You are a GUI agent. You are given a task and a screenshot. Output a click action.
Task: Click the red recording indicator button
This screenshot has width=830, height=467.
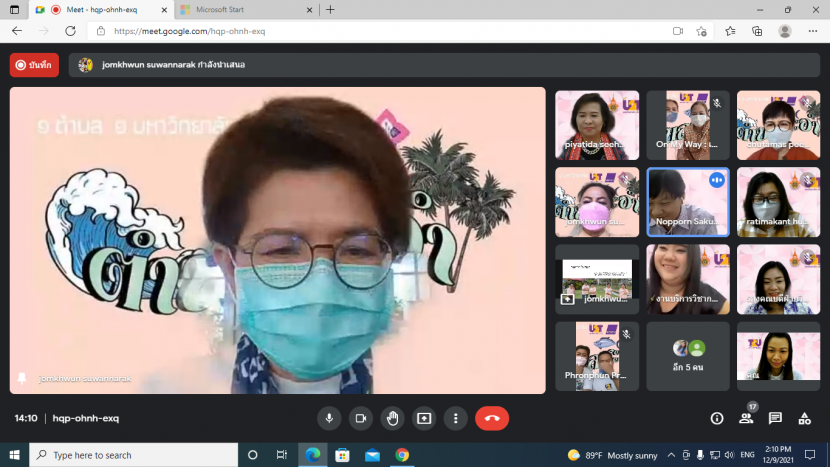[x=34, y=65]
